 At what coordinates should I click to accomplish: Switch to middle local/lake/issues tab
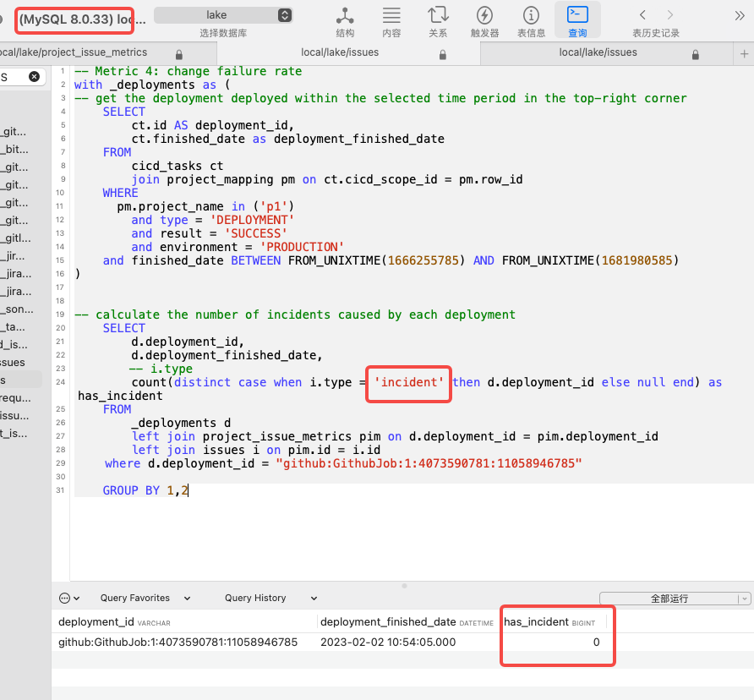click(x=348, y=53)
